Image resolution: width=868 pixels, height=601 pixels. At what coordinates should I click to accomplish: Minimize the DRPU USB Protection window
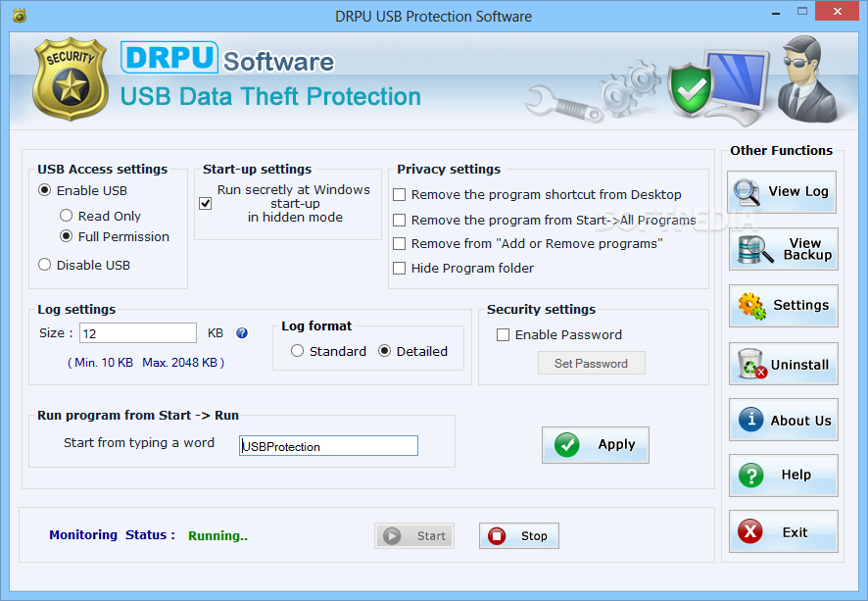[777, 12]
